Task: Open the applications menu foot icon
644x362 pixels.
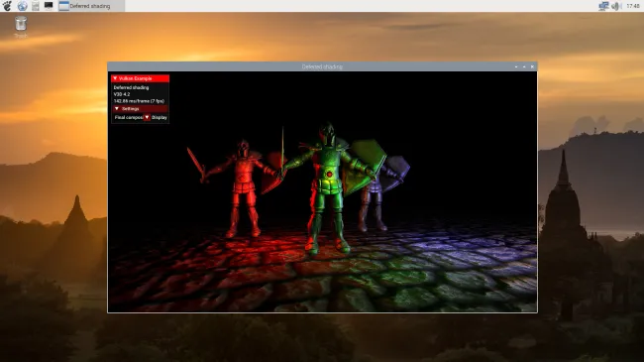Action: click(x=7, y=6)
